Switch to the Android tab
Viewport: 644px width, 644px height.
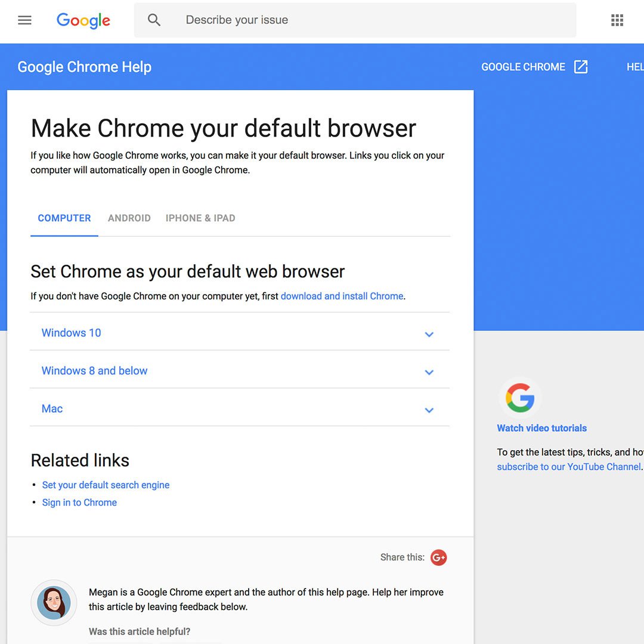pyautogui.click(x=129, y=218)
